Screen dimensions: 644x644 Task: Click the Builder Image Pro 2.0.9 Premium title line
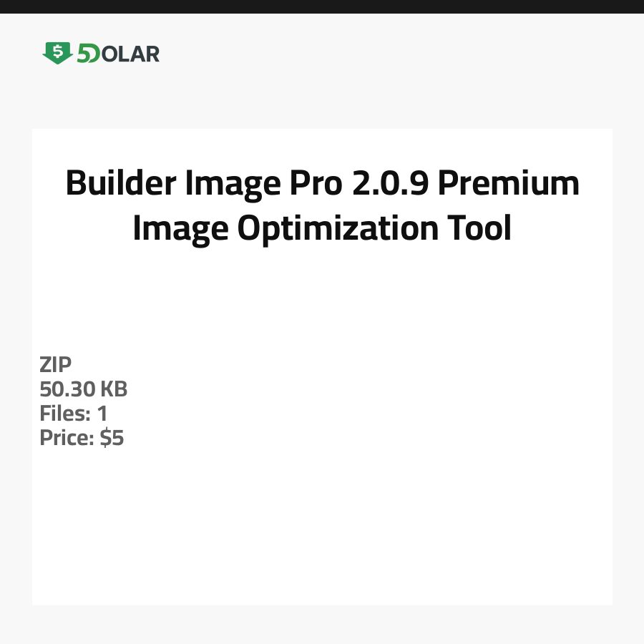pos(322,183)
